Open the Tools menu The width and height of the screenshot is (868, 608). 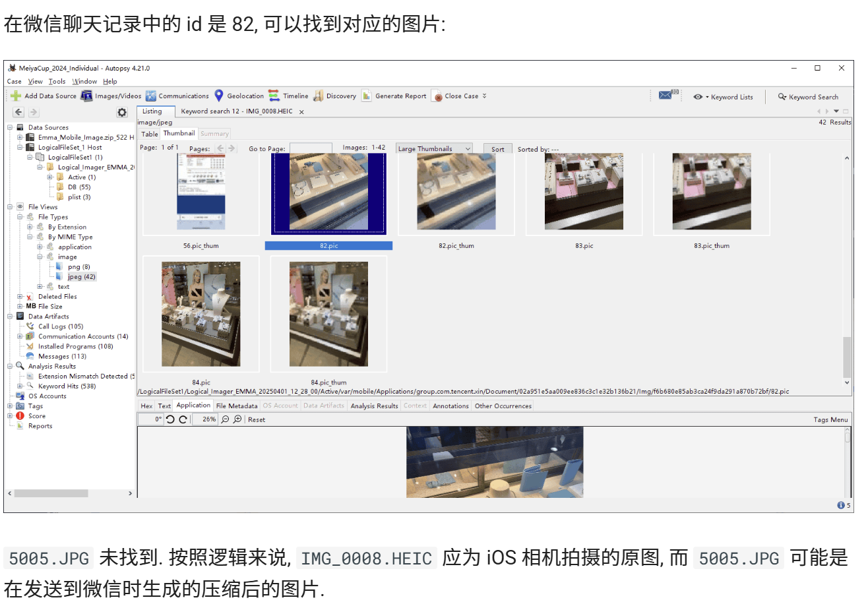click(57, 81)
